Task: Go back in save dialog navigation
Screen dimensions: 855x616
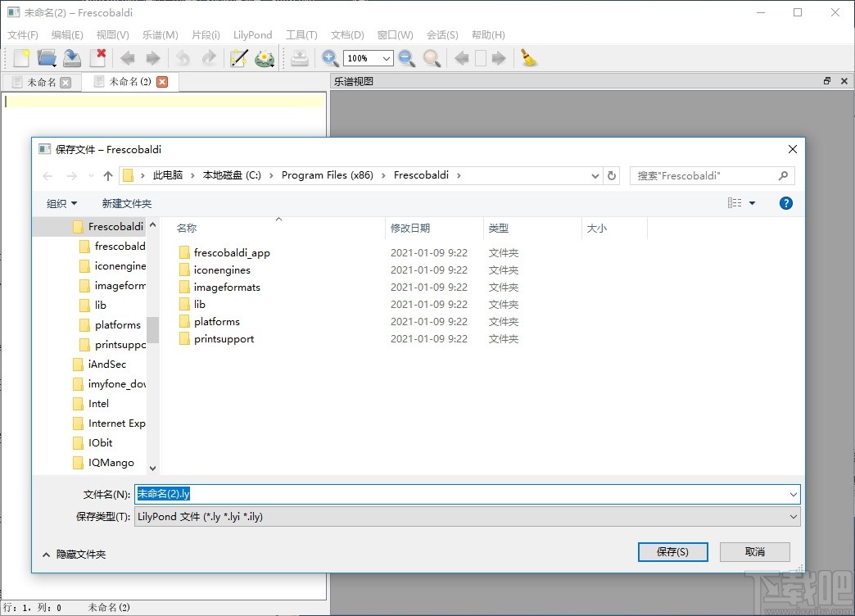Action: pyautogui.click(x=48, y=175)
